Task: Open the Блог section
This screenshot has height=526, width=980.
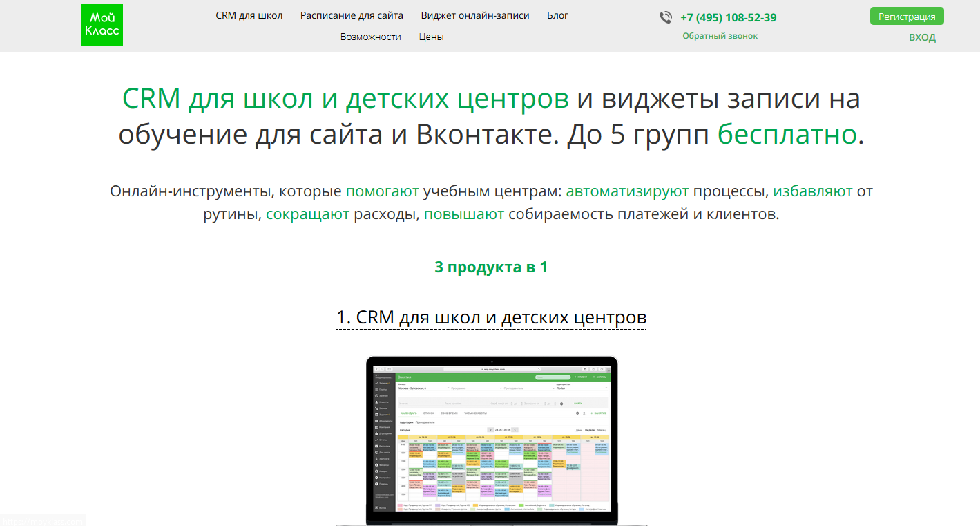Action: (558, 15)
